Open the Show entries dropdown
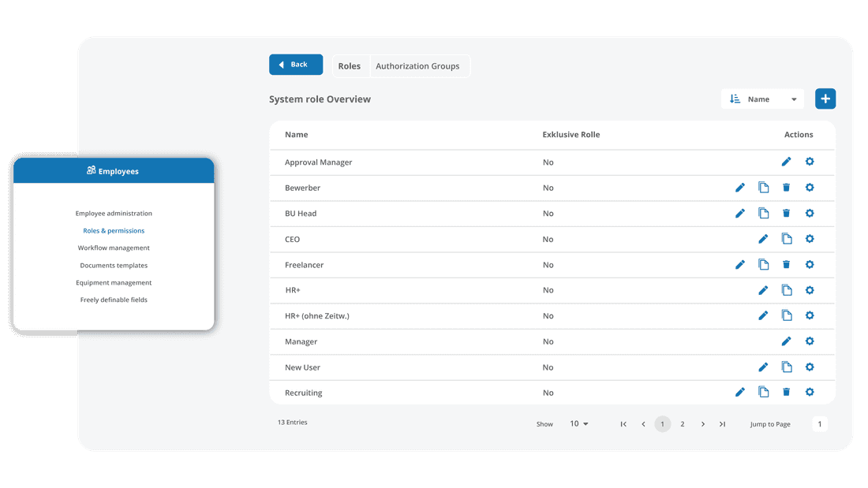 coord(578,423)
